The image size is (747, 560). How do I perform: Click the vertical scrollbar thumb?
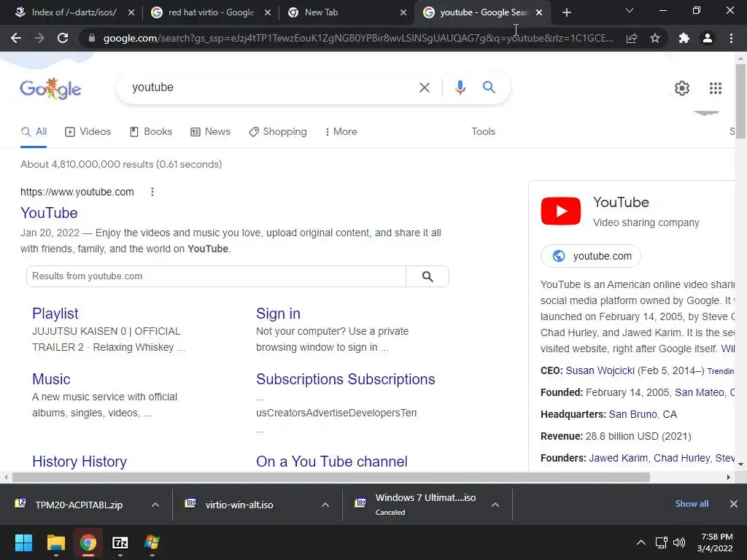click(x=740, y=101)
